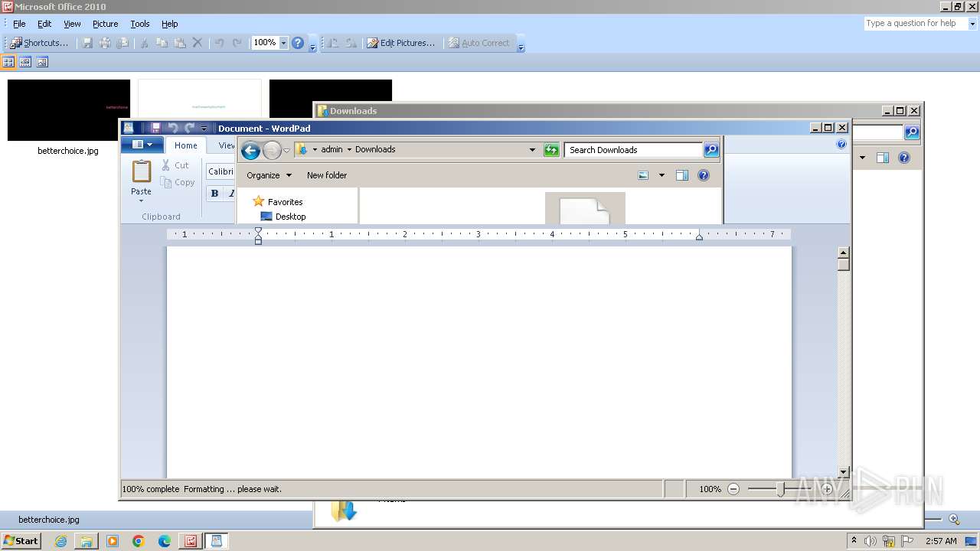Open Customize Quick Access Toolbar arrow in WordPad
The image size is (980, 551).
[x=204, y=129]
